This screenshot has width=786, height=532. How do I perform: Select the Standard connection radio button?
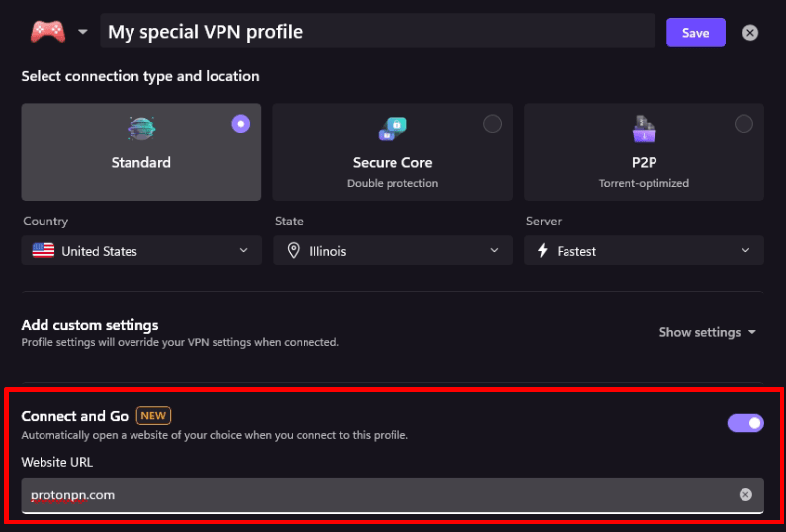point(240,124)
